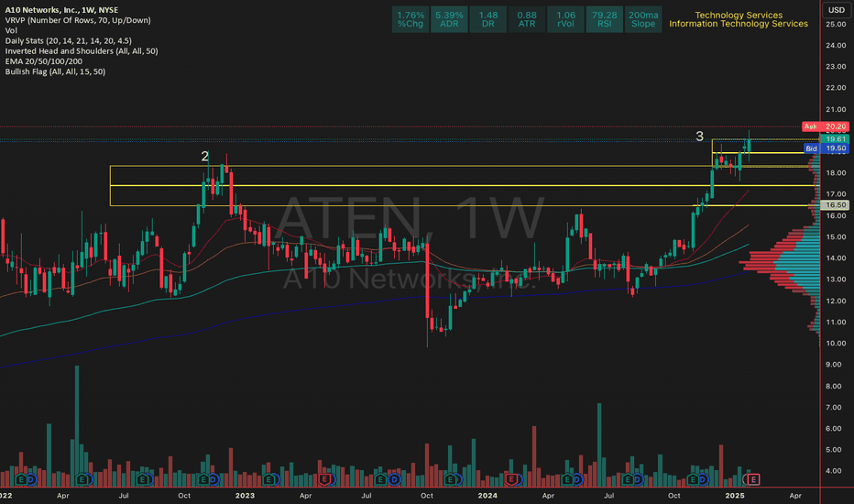Screen dimensions: 854x504
Task: Select the A10 Networks symbol title
Action: (x=61, y=10)
